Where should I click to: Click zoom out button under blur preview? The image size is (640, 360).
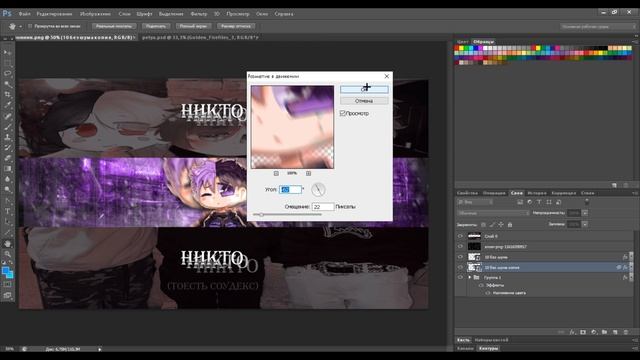tap(276, 173)
